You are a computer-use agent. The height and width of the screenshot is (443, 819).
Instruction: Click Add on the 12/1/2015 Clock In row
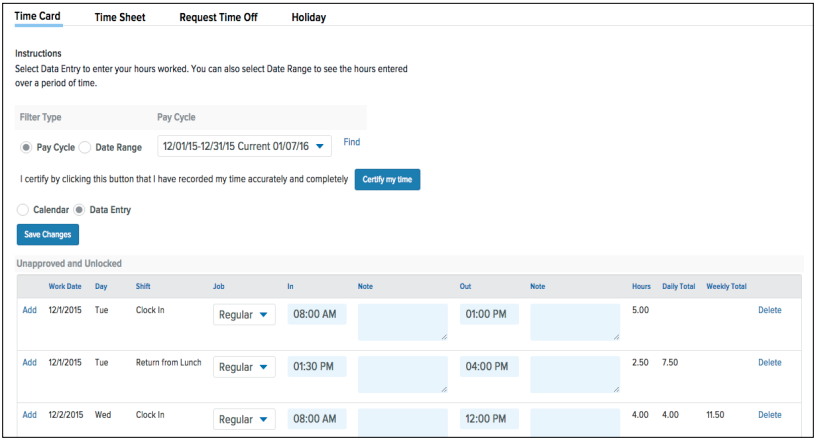(x=29, y=310)
